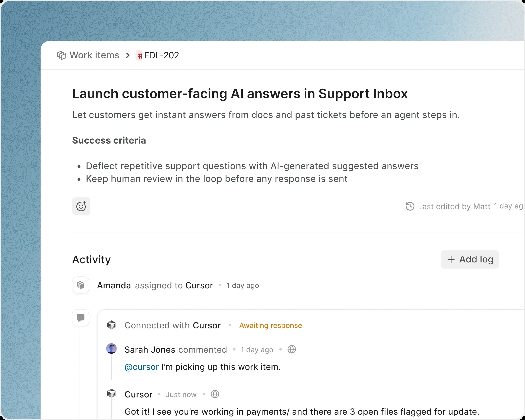
Task: Add an emoji reaction with smiley button
Action: (81, 206)
